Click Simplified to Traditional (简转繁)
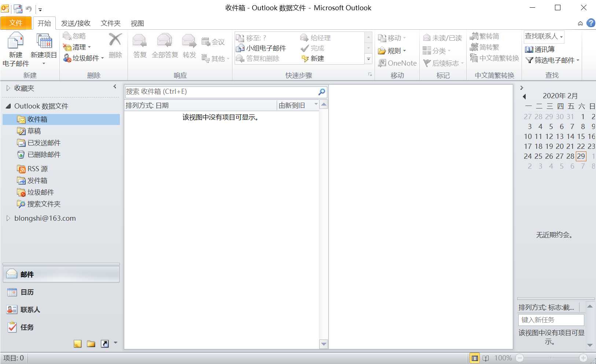The height and width of the screenshot is (364, 596). pyautogui.click(x=485, y=47)
